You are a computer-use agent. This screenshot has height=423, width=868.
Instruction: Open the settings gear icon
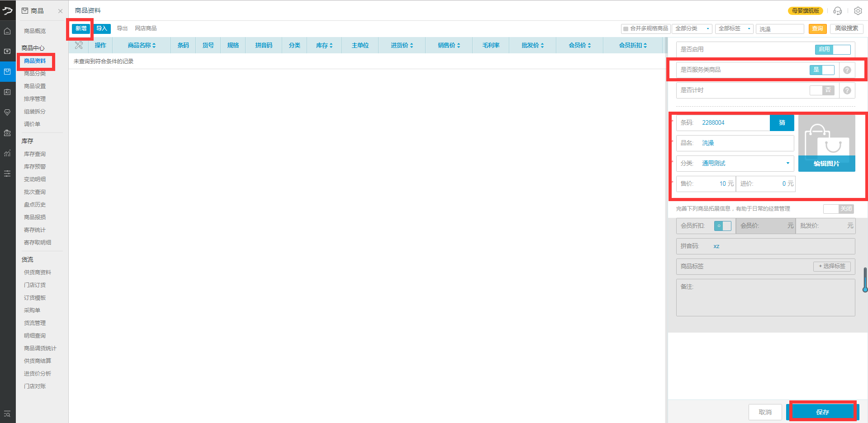click(x=858, y=11)
